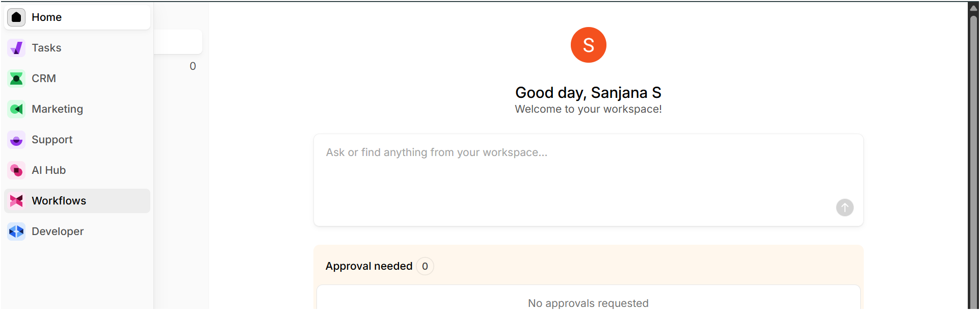Go to Home menu label
The height and width of the screenshot is (310, 980).
click(x=46, y=17)
